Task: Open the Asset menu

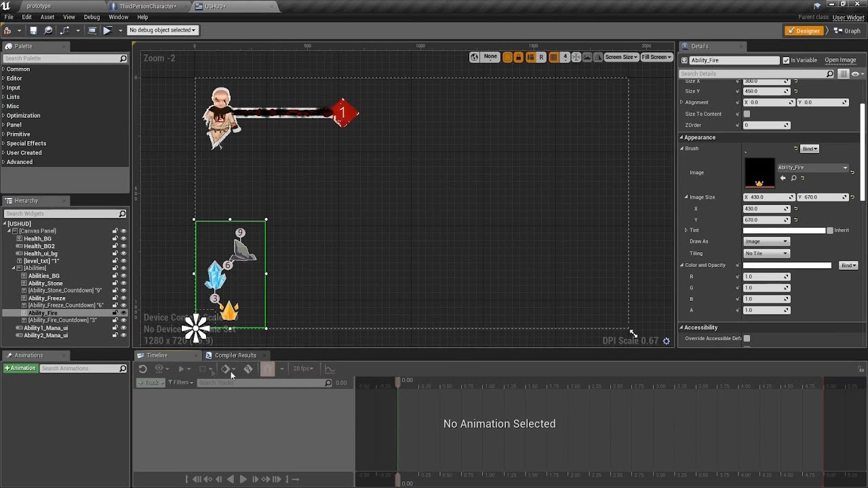Action: [x=47, y=17]
